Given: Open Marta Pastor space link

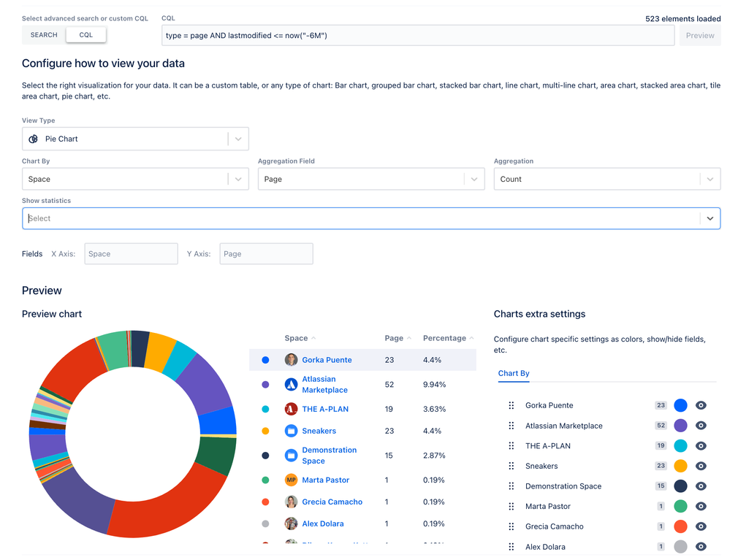Looking at the screenshot, I should tap(325, 480).
